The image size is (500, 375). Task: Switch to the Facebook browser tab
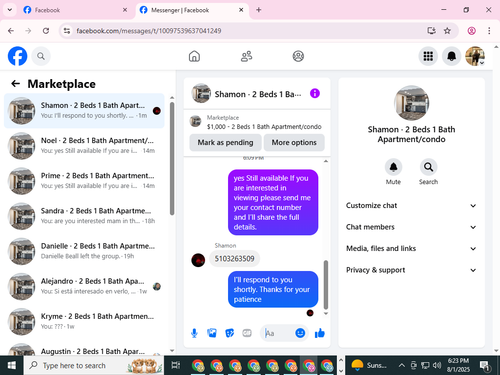point(76,10)
